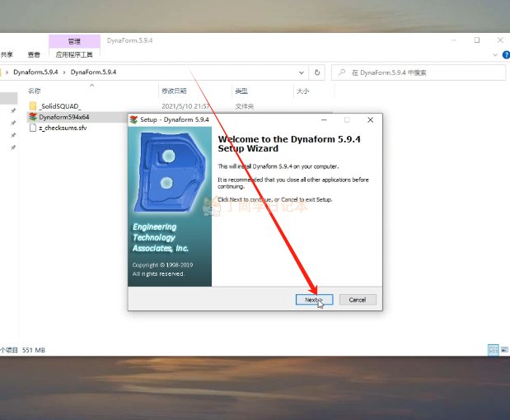Refresh the Explorer folder view
Image resolution: width=510 pixels, height=420 pixels.
click(317, 72)
